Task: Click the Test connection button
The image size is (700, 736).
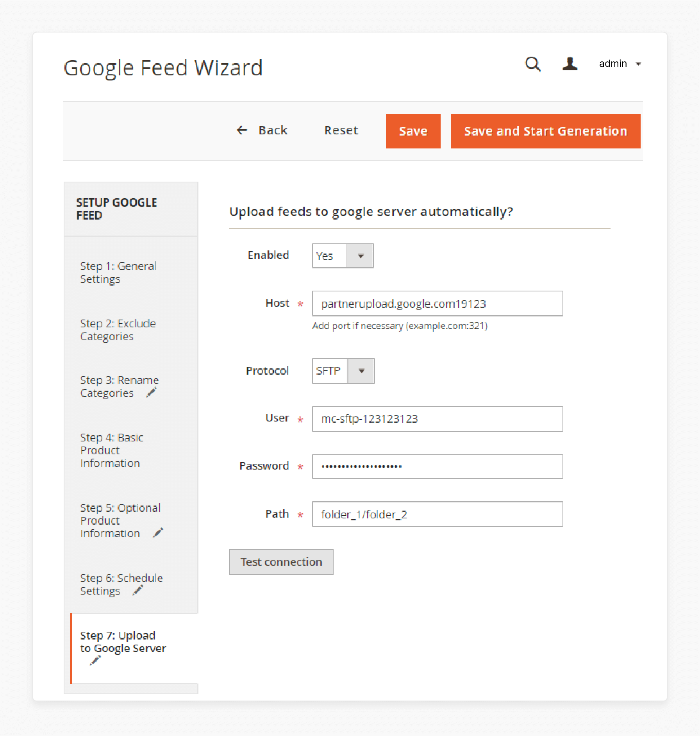Action: [x=281, y=562]
